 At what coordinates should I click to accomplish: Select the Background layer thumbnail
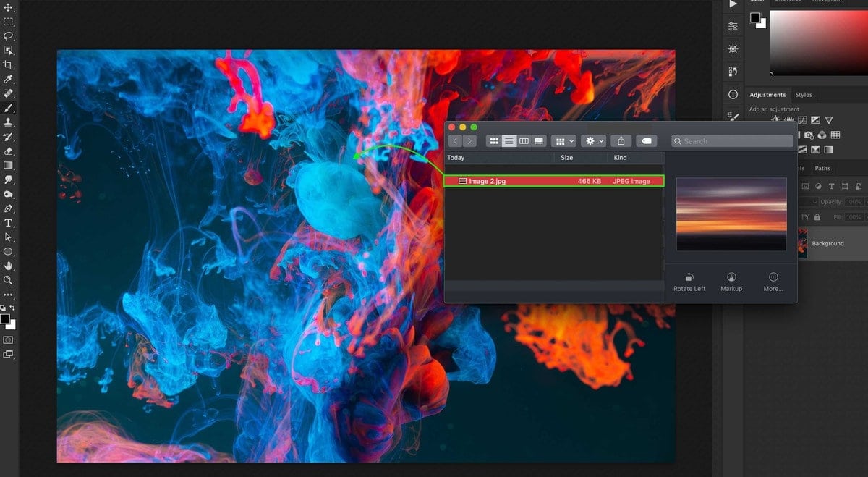click(802, 243)
